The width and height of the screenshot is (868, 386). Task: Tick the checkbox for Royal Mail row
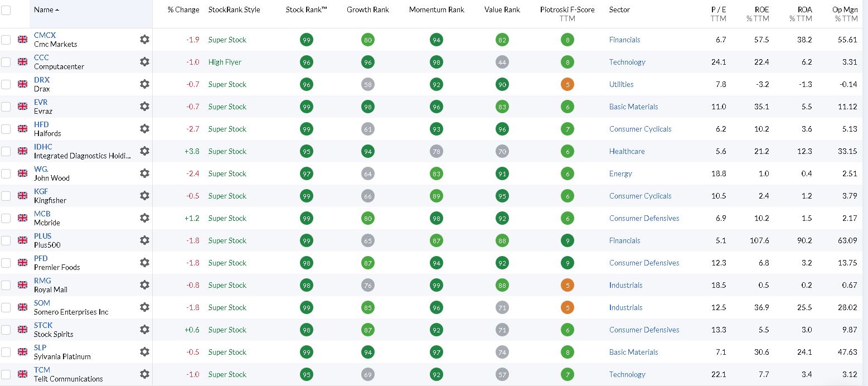[6, 285]
